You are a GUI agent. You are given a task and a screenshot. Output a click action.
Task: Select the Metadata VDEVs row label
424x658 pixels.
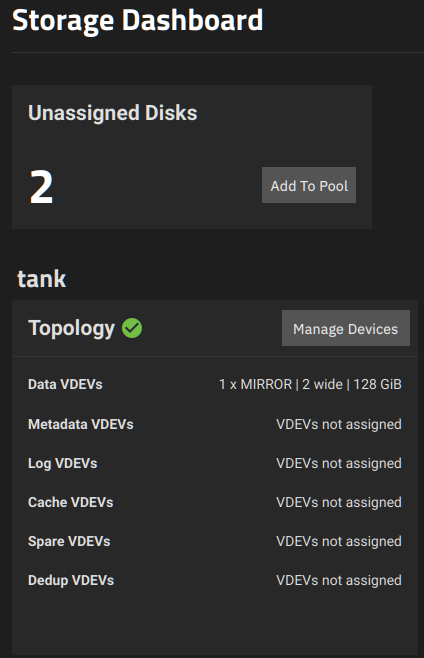pos(81,424)
